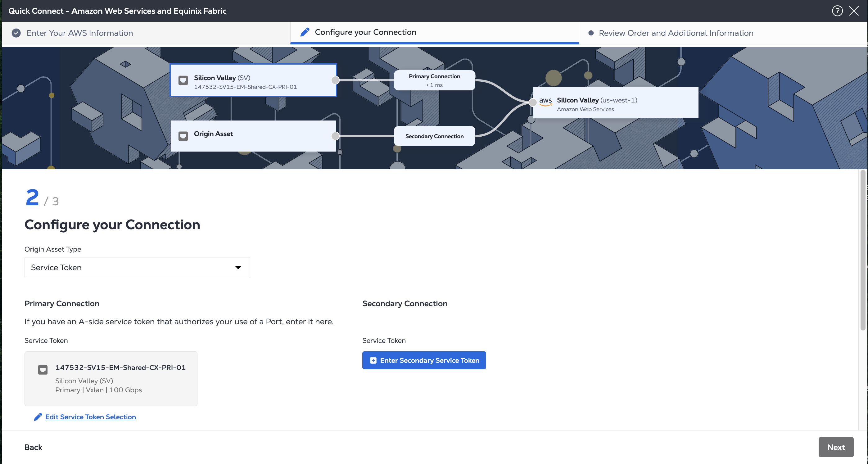Click the Secondary Connection diagram node

tap(434, 136)
